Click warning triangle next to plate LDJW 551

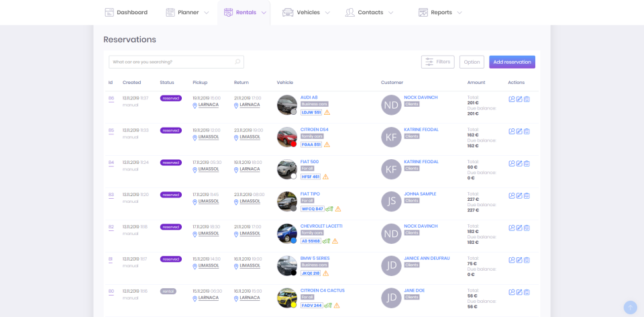(x=327, y=112)
